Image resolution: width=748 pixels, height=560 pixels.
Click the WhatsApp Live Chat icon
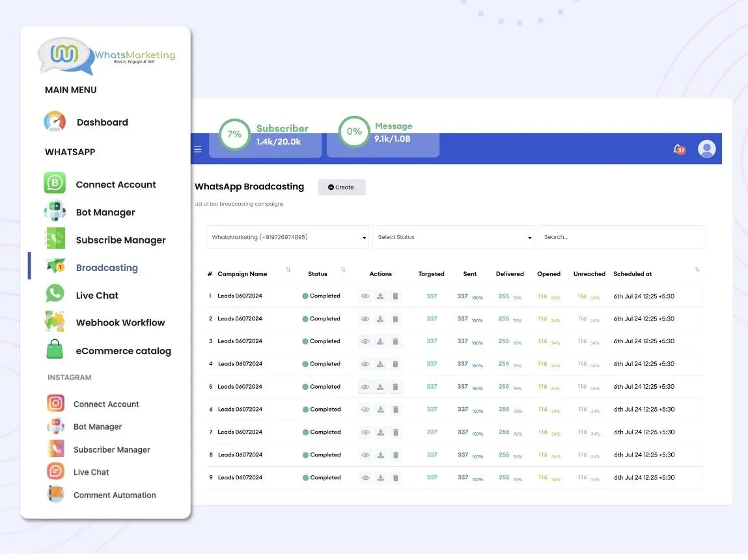tap(55, 294)
